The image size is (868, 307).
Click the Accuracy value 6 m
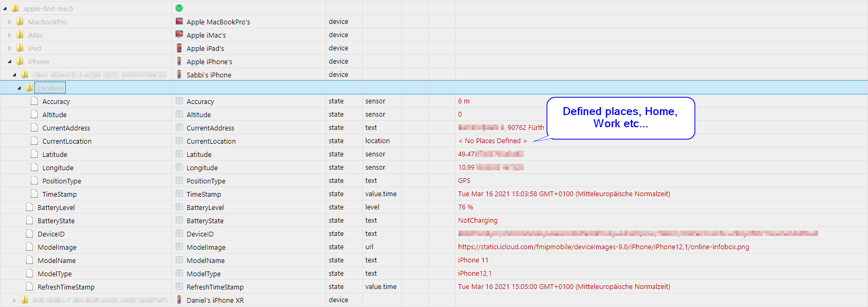pyautogui.click(x=464, y=101)
